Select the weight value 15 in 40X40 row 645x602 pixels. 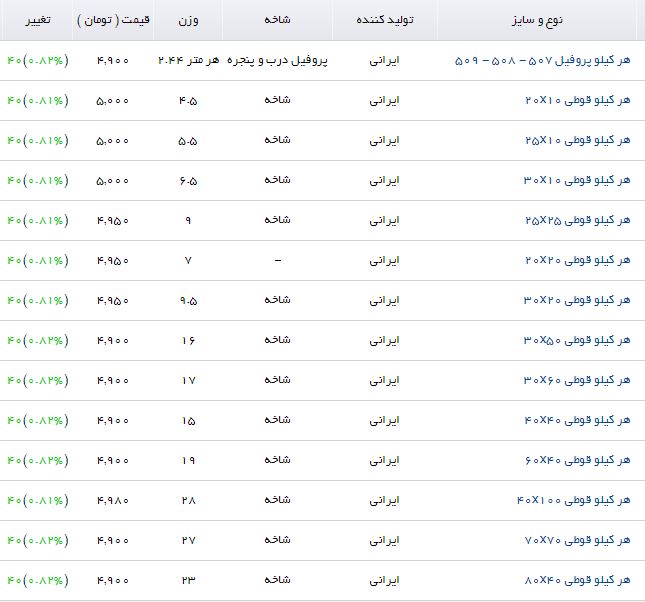pyautogui.click(x=188, y=421)
